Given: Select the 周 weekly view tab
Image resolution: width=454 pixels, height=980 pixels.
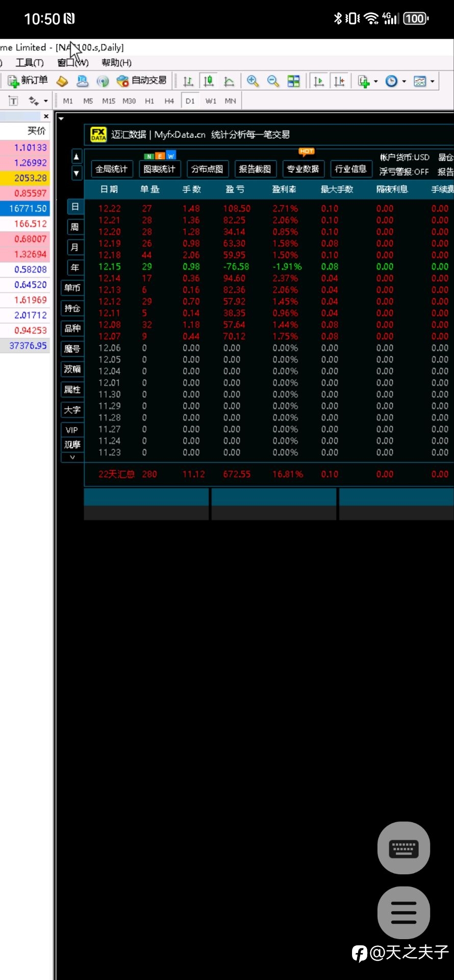Looking at the screenshot, I should 75,227.
